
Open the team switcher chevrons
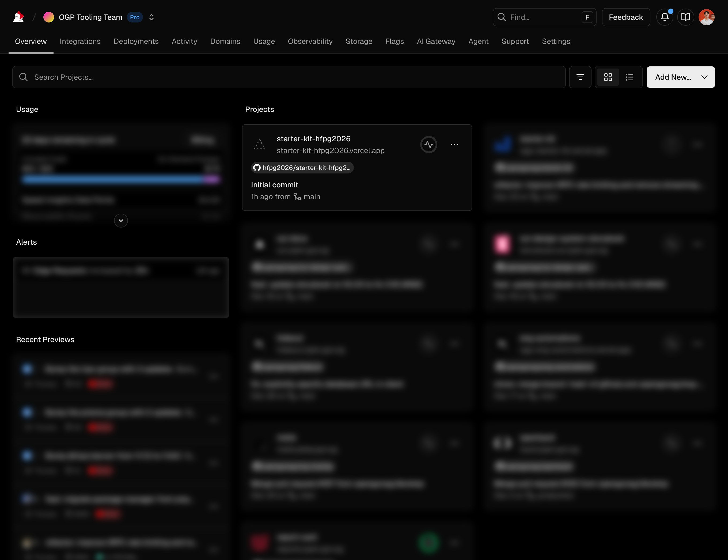click(x=151, y=17)
